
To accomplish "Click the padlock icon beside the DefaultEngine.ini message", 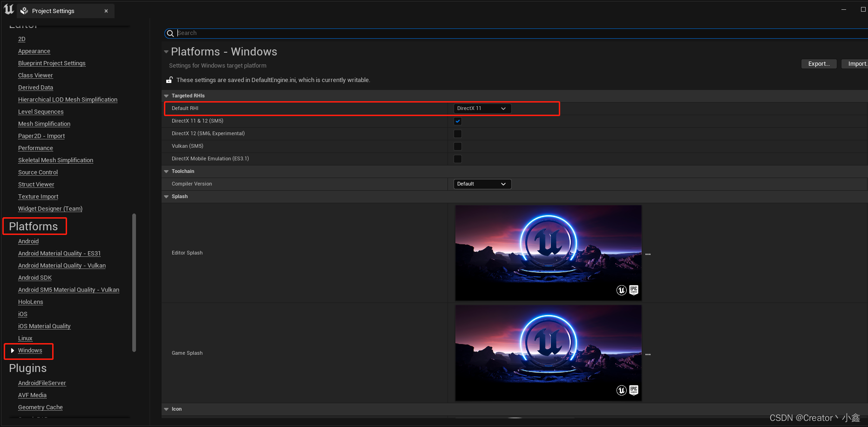I will pos(169,80).
